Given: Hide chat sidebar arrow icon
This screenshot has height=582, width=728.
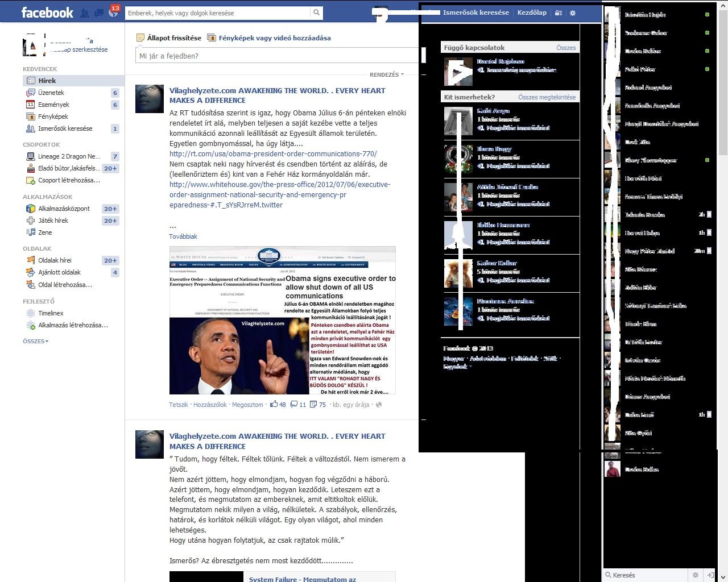Looking at the screenshot, I should tap(710, 575).
